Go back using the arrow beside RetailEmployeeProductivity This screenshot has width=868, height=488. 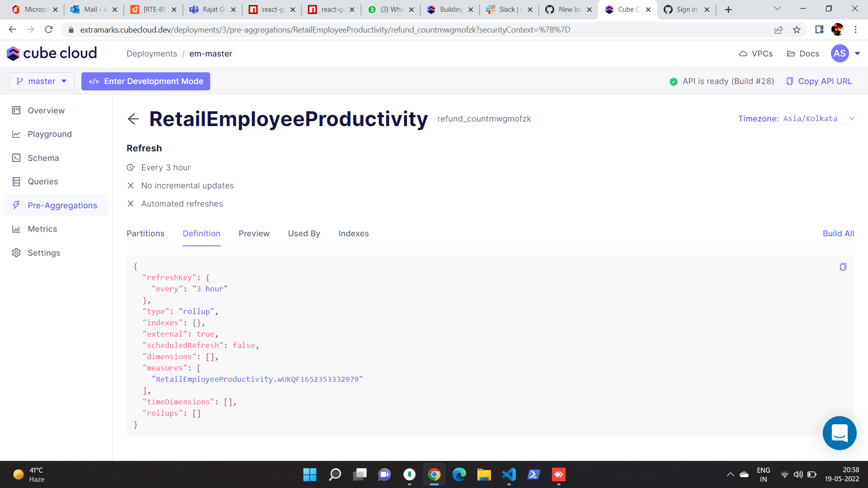pos(133,119)
